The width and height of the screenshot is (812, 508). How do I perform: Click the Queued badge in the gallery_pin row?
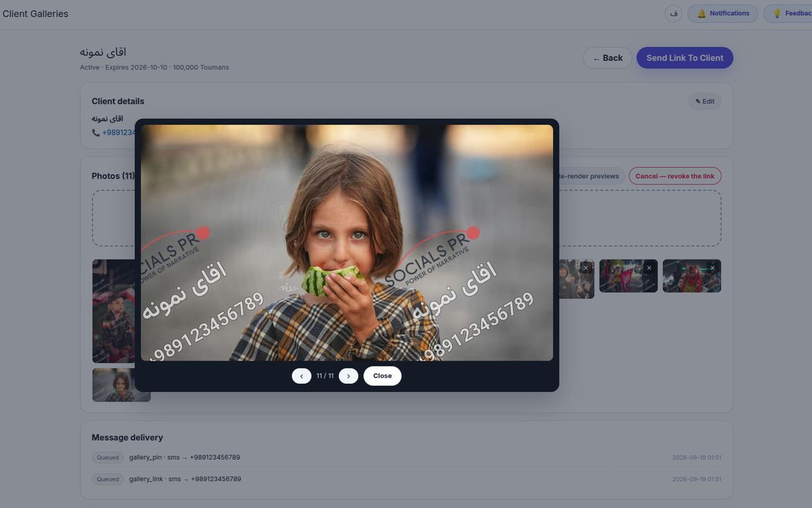tap(108, 457)
